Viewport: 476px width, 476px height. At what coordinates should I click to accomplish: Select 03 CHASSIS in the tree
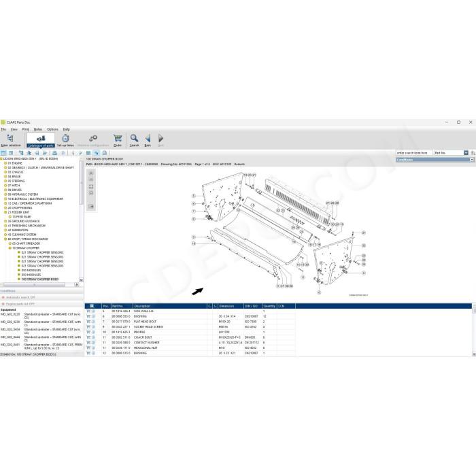[x=16, y=172]
